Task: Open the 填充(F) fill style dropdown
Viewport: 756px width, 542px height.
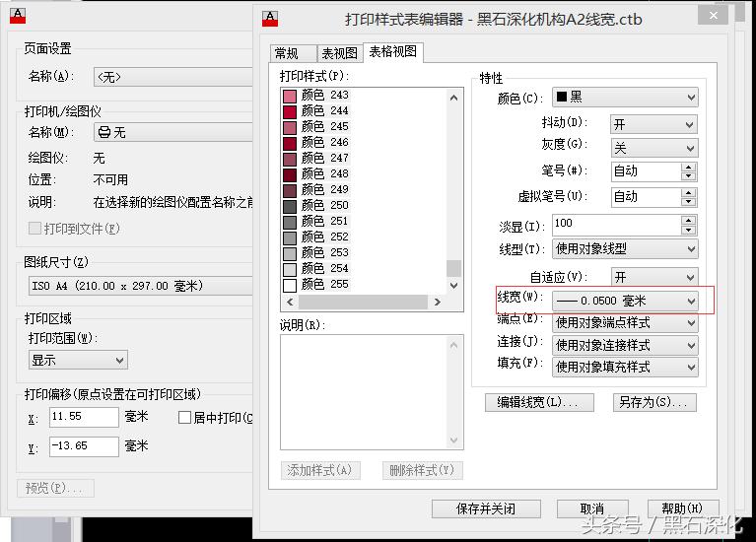Action: click(x=625, y=368)
